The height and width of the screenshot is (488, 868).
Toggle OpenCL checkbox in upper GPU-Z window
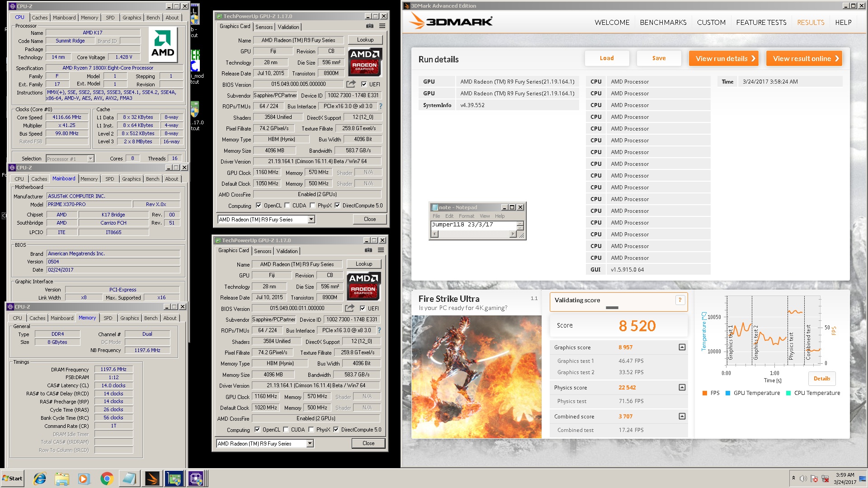259,205
